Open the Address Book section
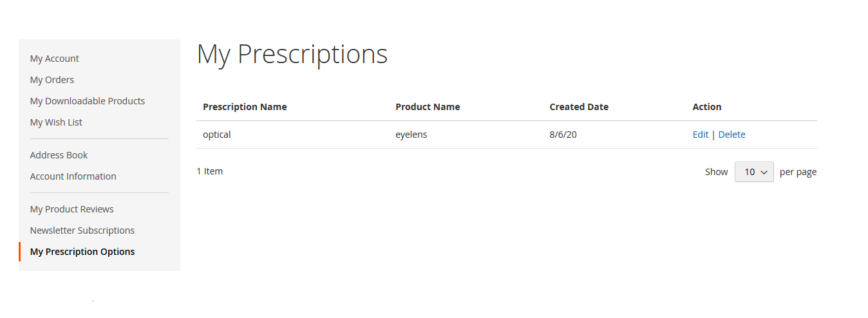 click(59, 155)
